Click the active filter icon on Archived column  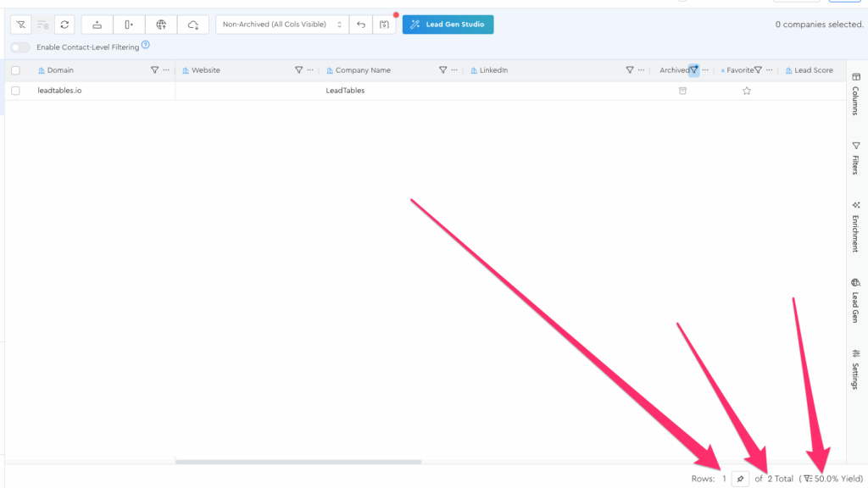pos(694,70)
